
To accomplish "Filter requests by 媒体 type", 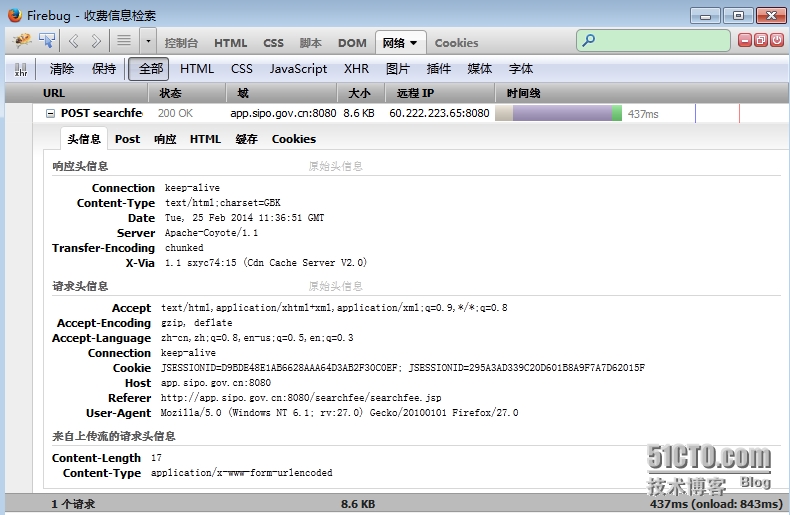I will point(479,69).
